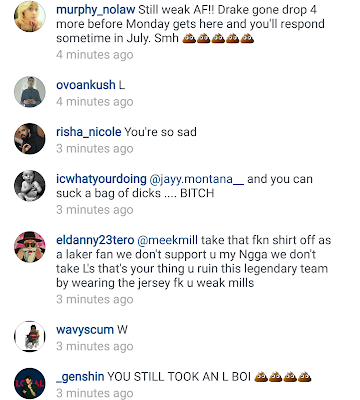
Task: Follow the @meekmill mention link
Action: click(x=168, y=240)
